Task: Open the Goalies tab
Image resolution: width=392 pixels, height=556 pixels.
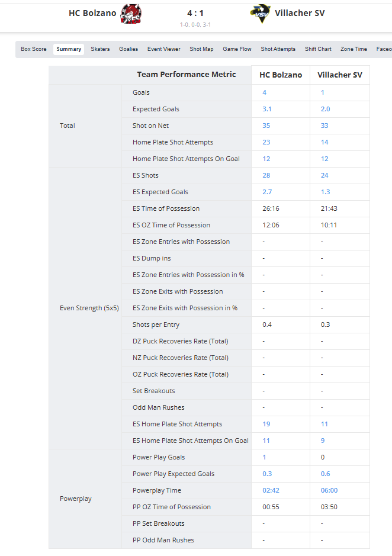Action: pos(128,49)
